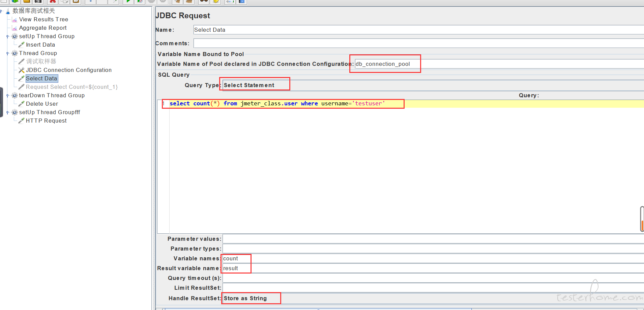
Task: Click the Parameter types field
Action: point(433,249)
